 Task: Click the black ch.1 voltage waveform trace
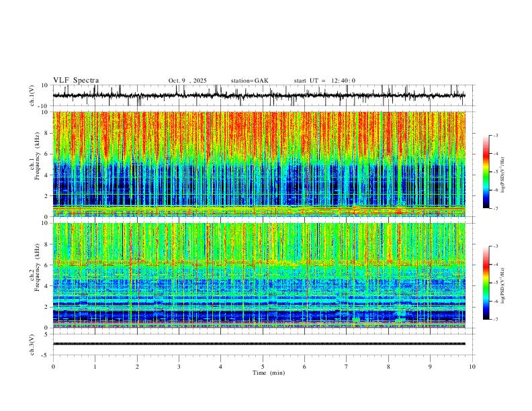(259, 95)
